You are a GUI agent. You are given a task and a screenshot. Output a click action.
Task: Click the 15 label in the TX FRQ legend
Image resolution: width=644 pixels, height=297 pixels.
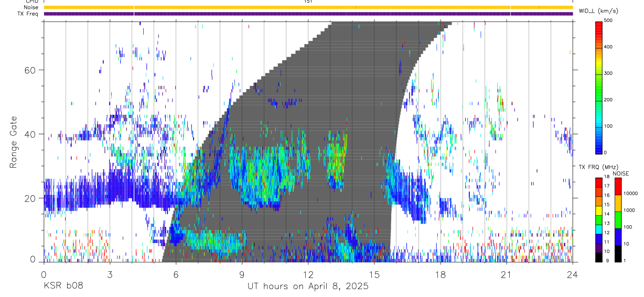point(607,205)
